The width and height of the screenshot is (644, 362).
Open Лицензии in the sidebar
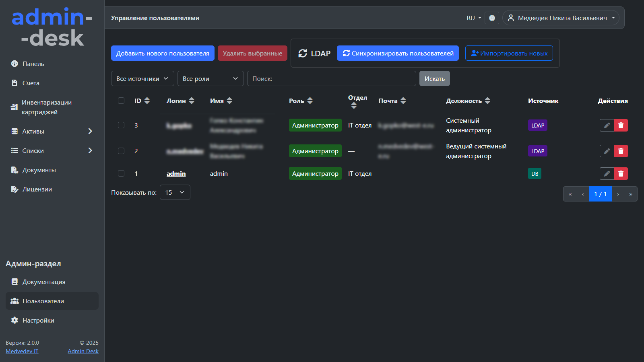point(37,189)
